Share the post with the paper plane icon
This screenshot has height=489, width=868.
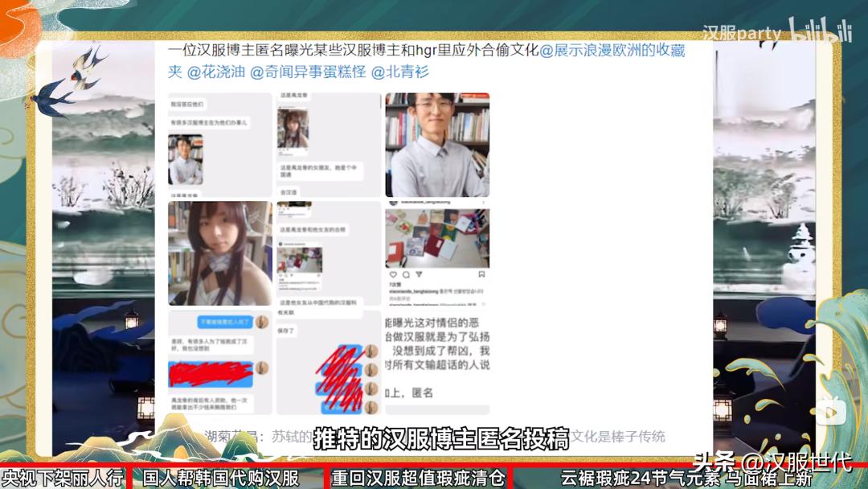point(419,274)
